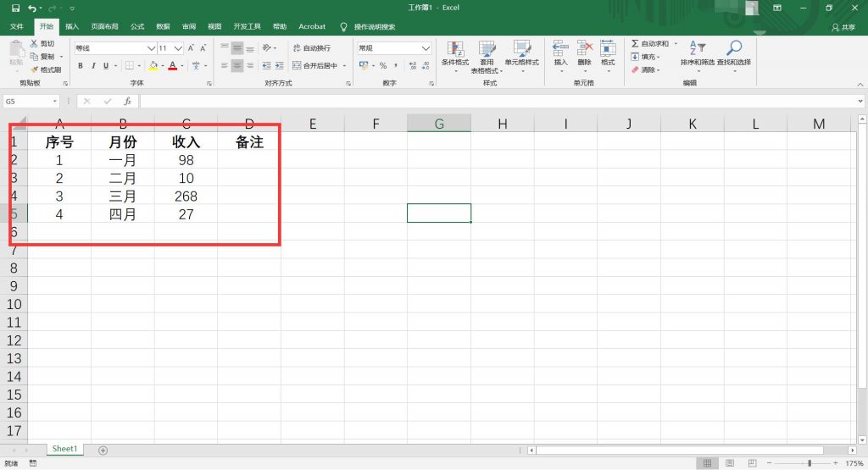
Task: Save the workbook using the Save icon
Action: point(15,8)
